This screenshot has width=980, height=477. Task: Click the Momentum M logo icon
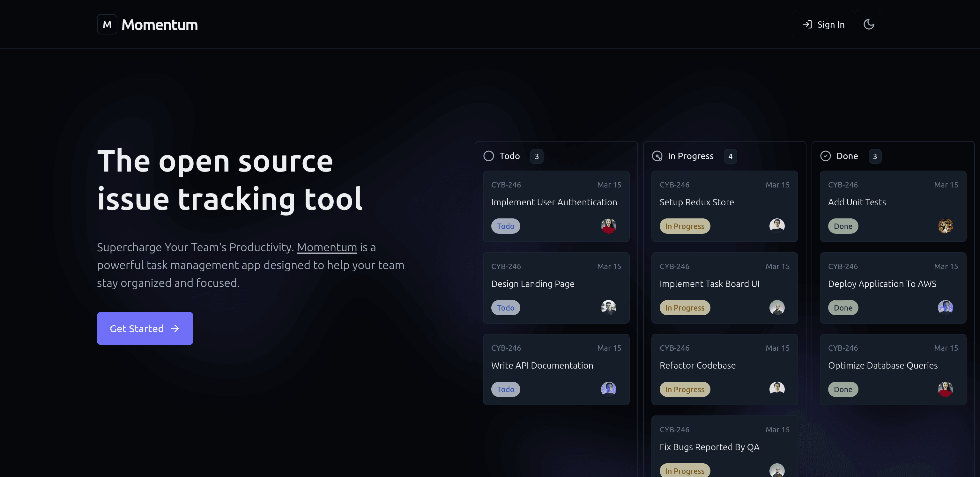click(x=107, y=24)
